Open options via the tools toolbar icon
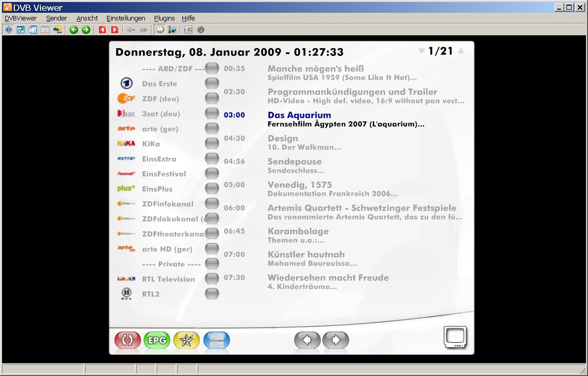Viewport: 588px width, 376px height. (188, 30)
